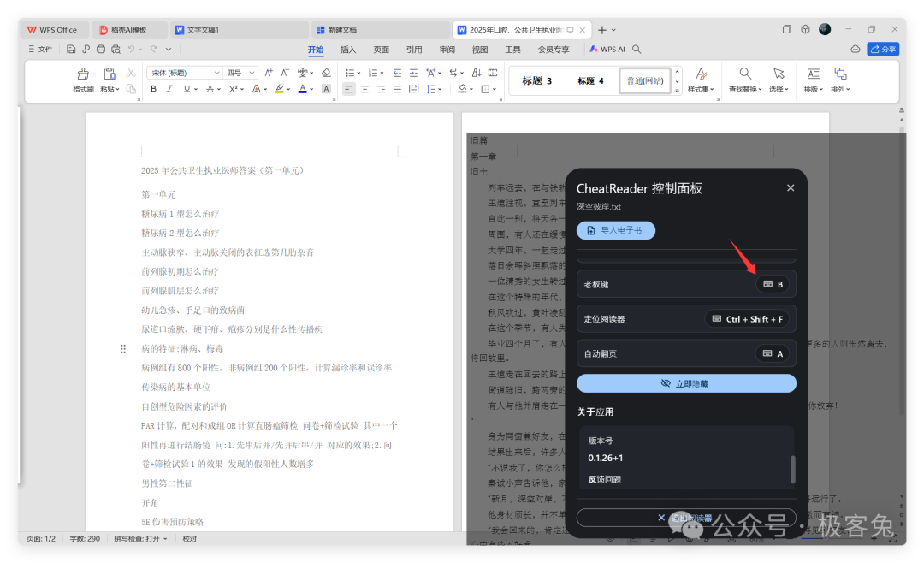Click the cloud sync status icon
The width and height of the screenshot is (924, 563).
[855, 50]
